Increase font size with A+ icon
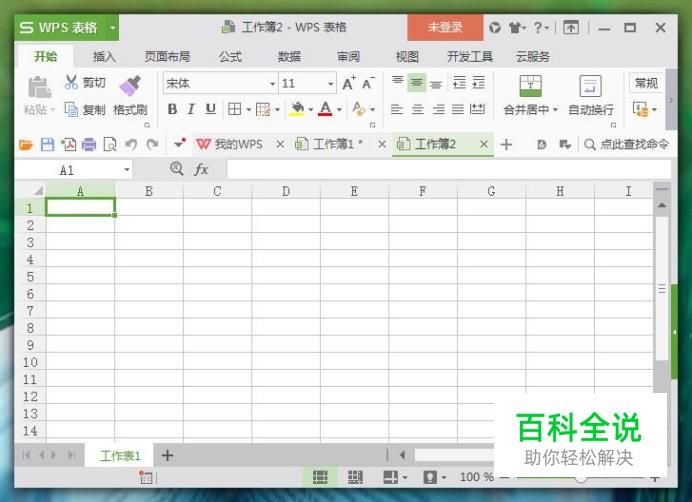 tap(349, 83)
